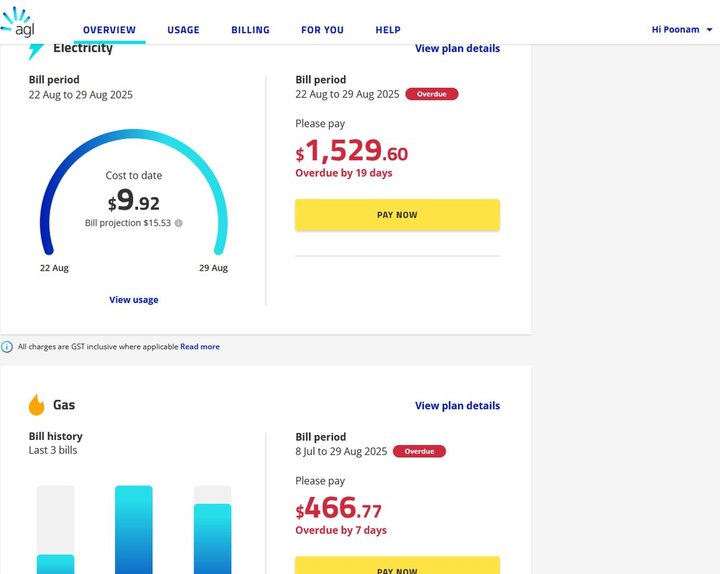Viewport: 720px width, 574px height.
Task: Click the GST info circle icon
Action: 7,347
